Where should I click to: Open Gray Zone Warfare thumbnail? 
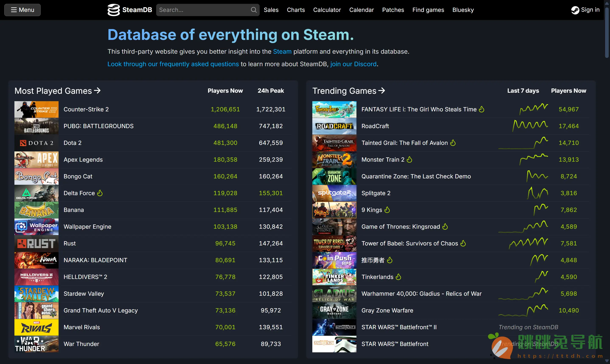click(334, 311)
